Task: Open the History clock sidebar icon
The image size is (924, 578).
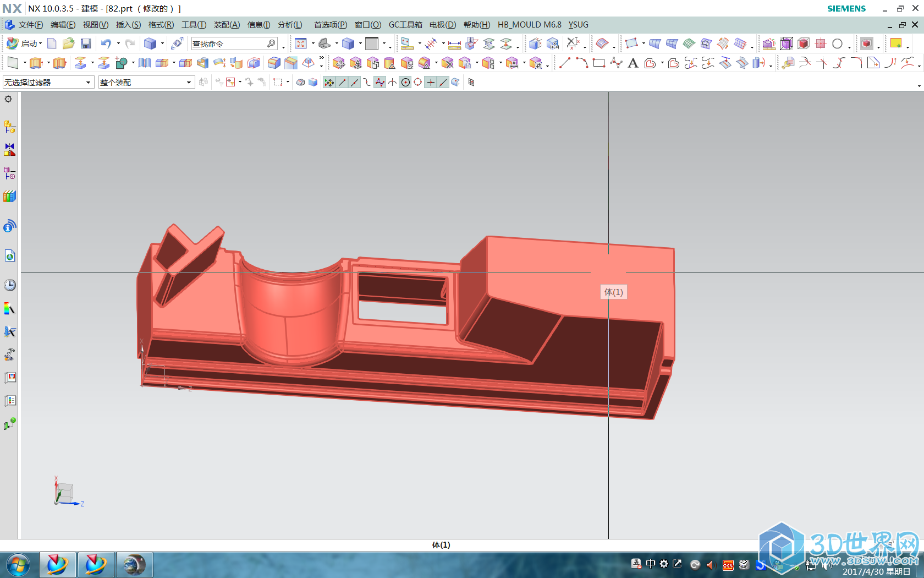Action: [9, 285]
